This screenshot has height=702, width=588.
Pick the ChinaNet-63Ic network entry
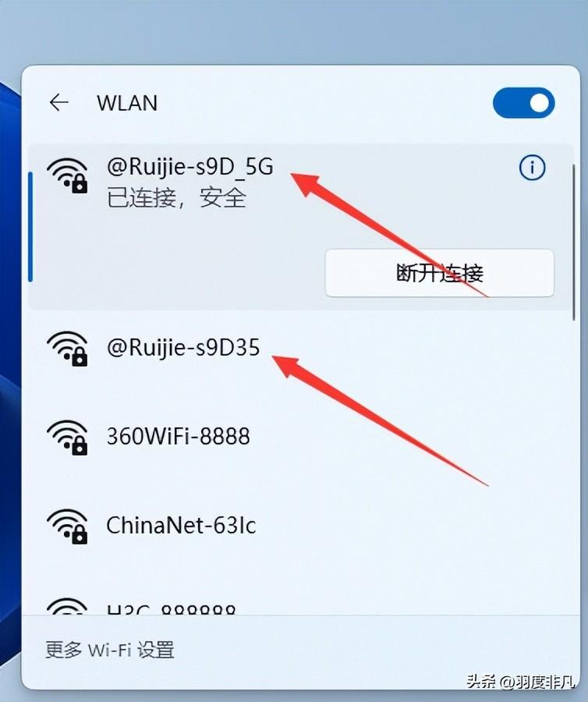[x=301, y=526]
